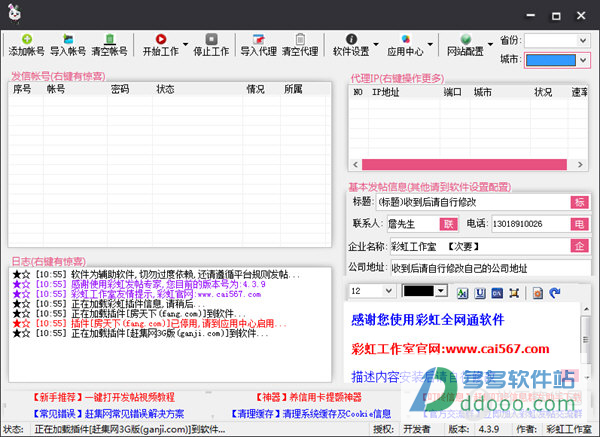Open the 省份 province combo box
600x437 pixels.
click(x=556, y=40)
